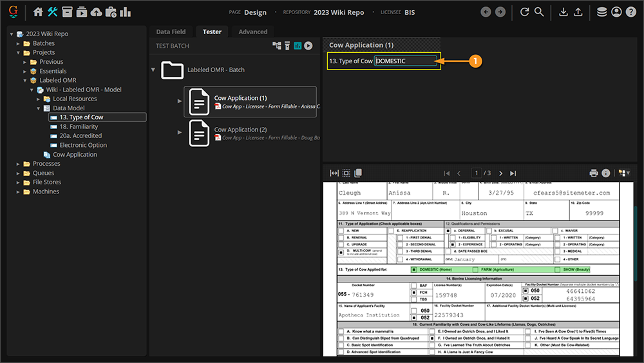Image resolution: width=644 pixels, height=363 pixels.
Task: Switch to the Data Field tab
Action: pyautogui.click(x=171, y=32)
